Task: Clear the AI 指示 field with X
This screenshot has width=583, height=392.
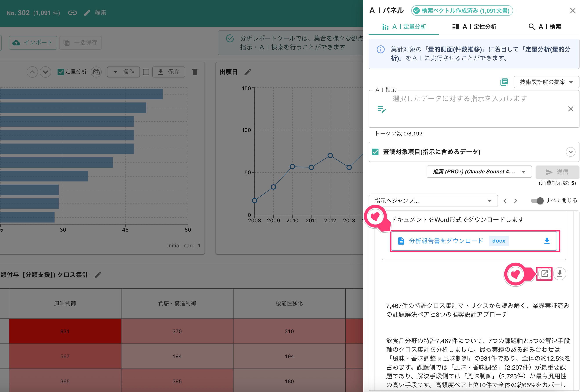Action: click(x=570, y=109)
